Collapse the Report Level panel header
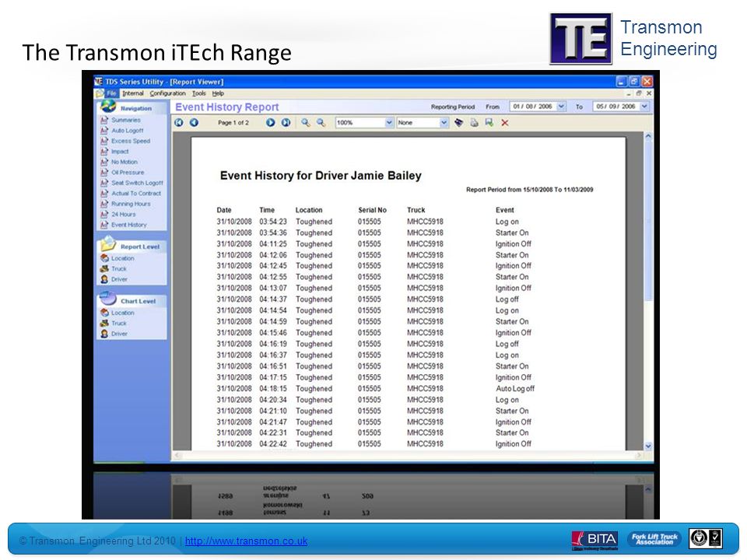Screen dimensions: 747x560 tap(132, 247)
